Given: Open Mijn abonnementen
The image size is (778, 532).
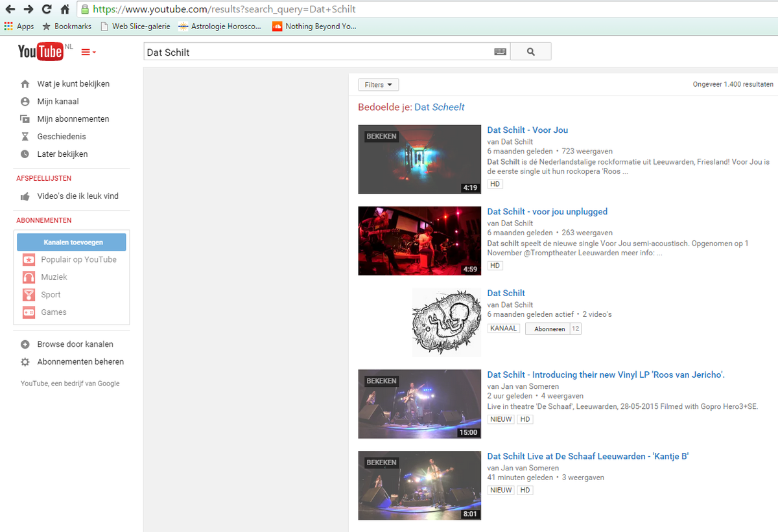Looking at the screenshot, I should (x=73, y=119).
